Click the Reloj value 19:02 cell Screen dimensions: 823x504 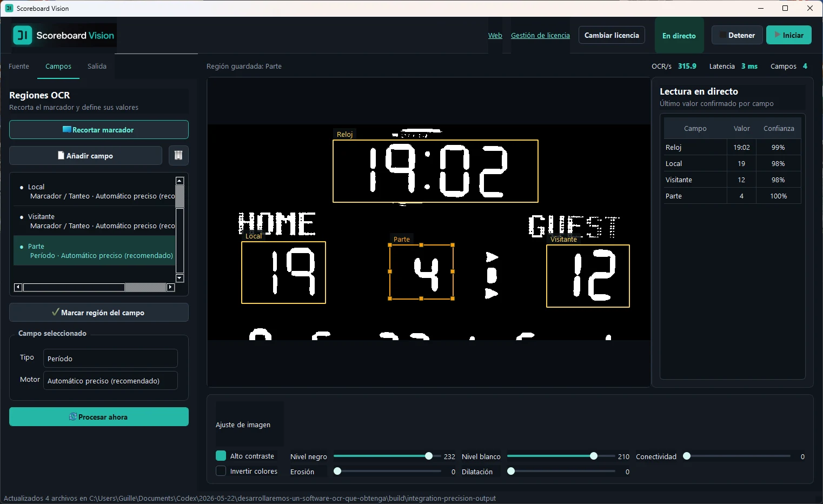coord(741,147)
